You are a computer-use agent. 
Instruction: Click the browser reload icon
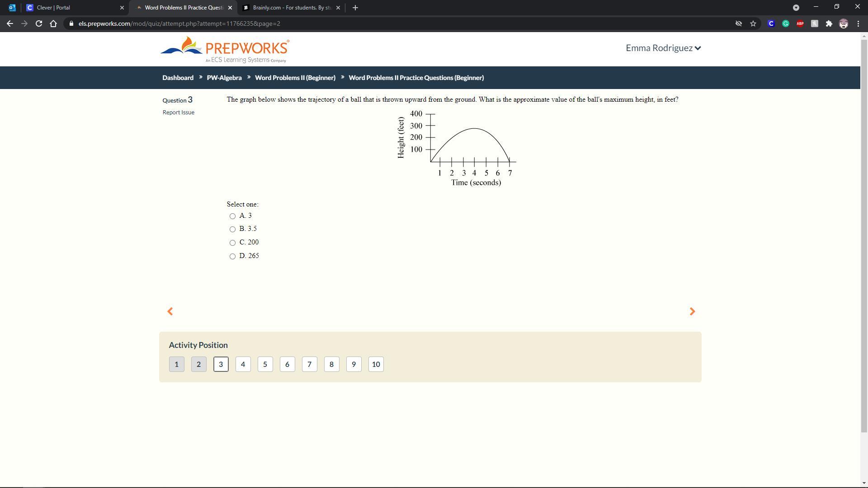pos(39,23)
